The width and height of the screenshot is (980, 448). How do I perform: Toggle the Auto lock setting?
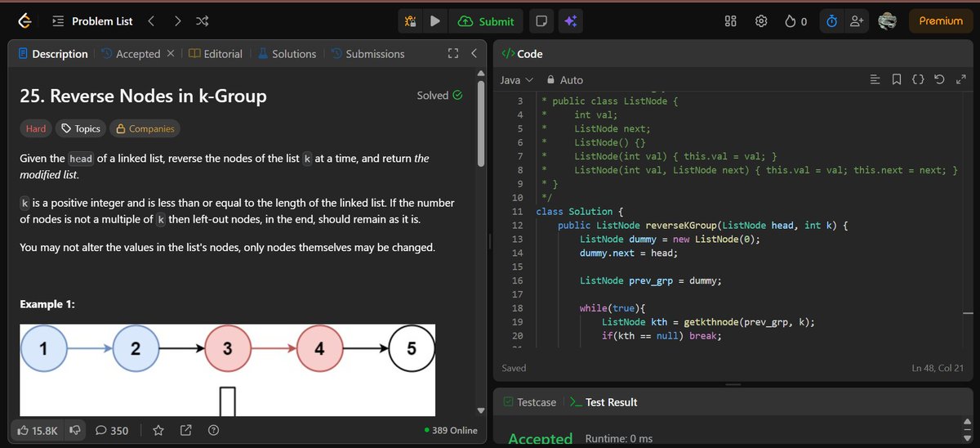pyautogui.click(x=565, y=80)
